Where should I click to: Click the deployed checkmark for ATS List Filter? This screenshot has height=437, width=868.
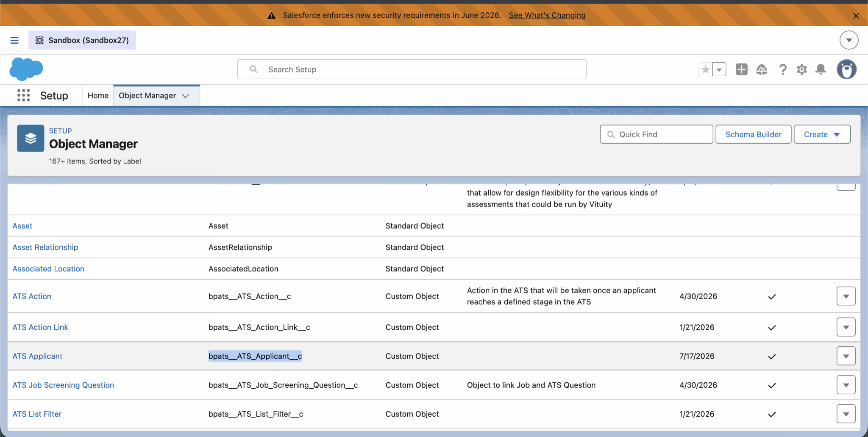coord(772,414)
